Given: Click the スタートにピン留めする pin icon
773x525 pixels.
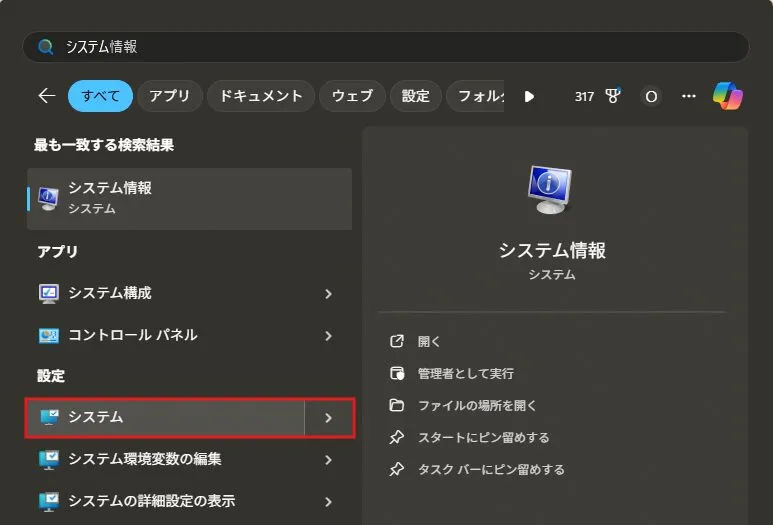Looking at the screenshot, I should 397,437.
